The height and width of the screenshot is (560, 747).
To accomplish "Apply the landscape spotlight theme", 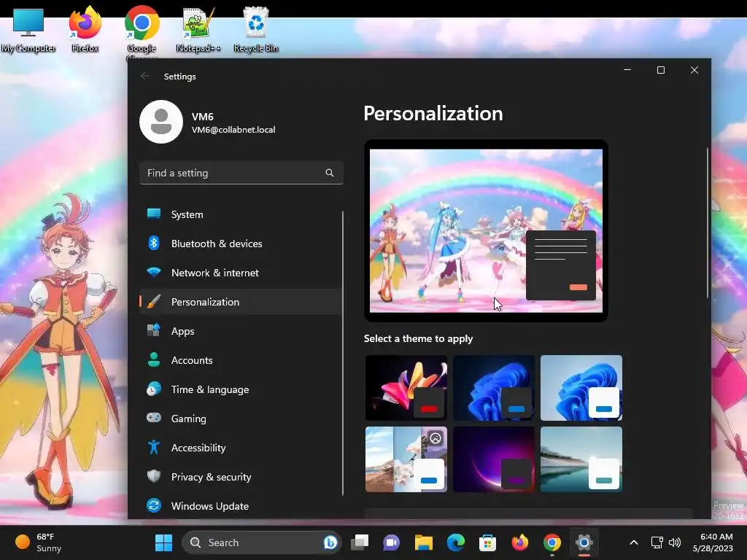I will pyautogui.click(x=406, y=459).
